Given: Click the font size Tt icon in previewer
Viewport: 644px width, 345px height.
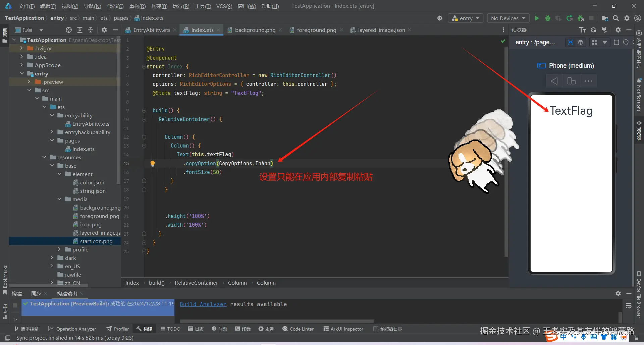Looking at the screenshot, I should click(x=582, y=30).
